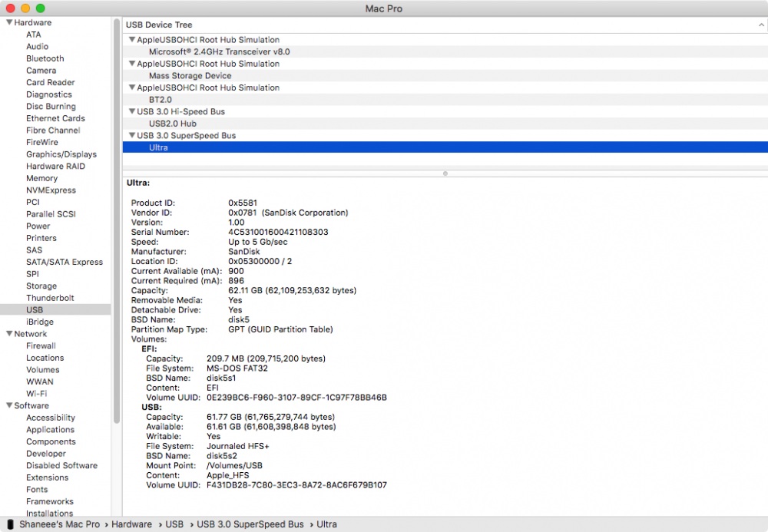This screenshot has height=532, width=768.
Task: Select Microsoft 2.4GHz Transceiver v8.0 device
Action: (445, 52)
